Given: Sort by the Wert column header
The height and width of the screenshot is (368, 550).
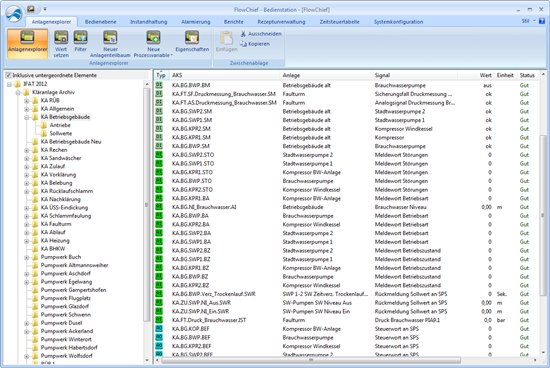Looking at the screenshot, I should click(x=486, y=75).
